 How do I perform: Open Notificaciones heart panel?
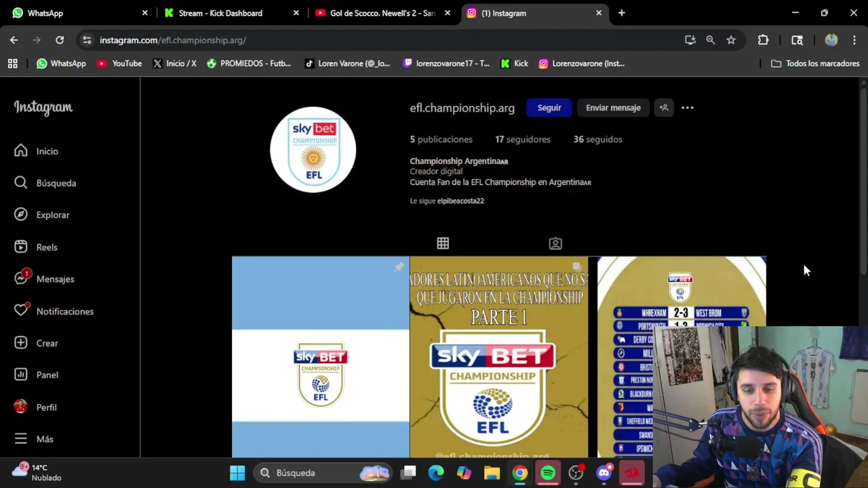click(x=54, y=311)
